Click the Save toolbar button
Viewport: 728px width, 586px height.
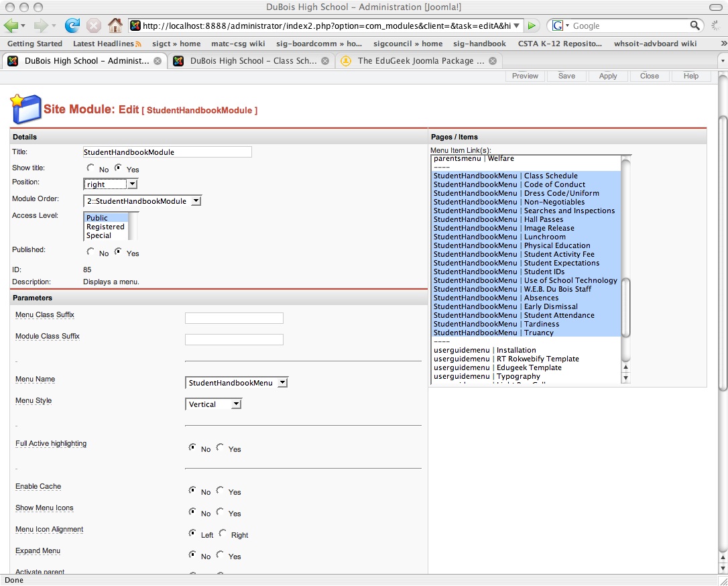click(x=566, y=76)
